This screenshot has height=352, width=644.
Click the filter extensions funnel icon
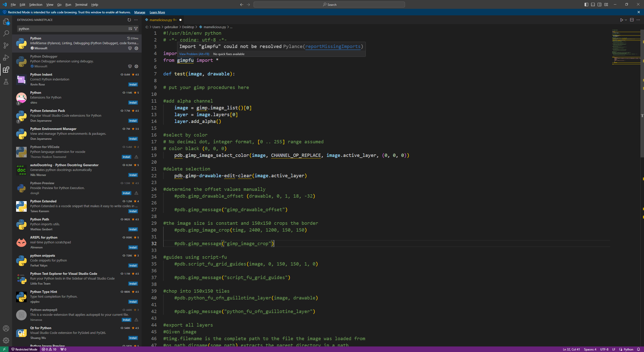pyautogui.click(x=136, y=29)
